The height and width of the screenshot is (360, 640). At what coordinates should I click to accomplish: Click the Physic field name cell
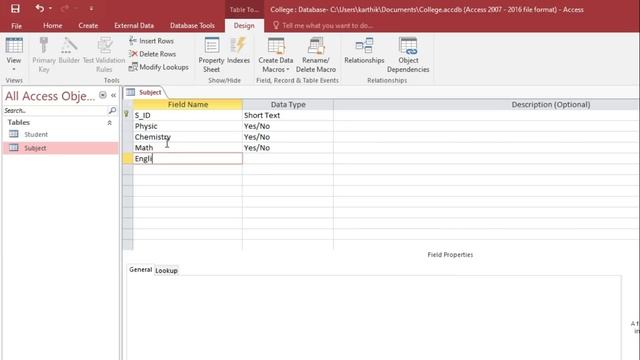188,126
